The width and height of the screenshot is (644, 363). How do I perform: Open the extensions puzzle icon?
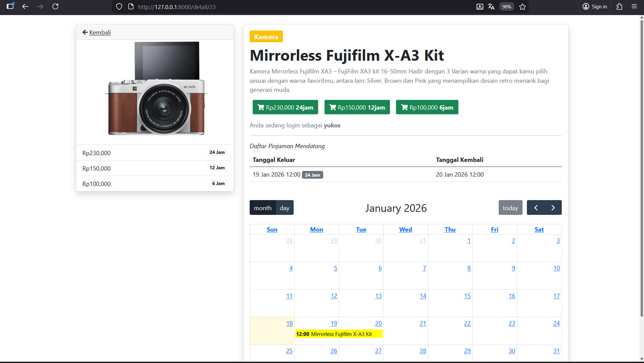(620, 6)
